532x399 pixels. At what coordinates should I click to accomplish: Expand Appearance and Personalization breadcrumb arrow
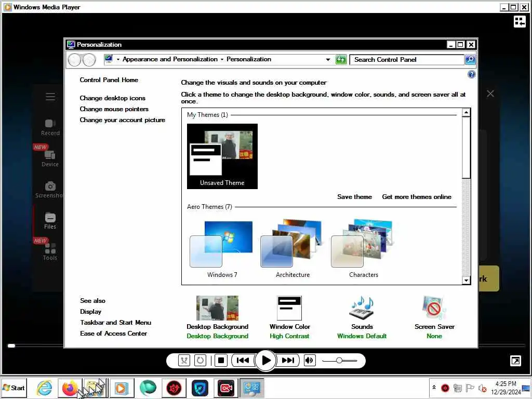tap(222, 59)
